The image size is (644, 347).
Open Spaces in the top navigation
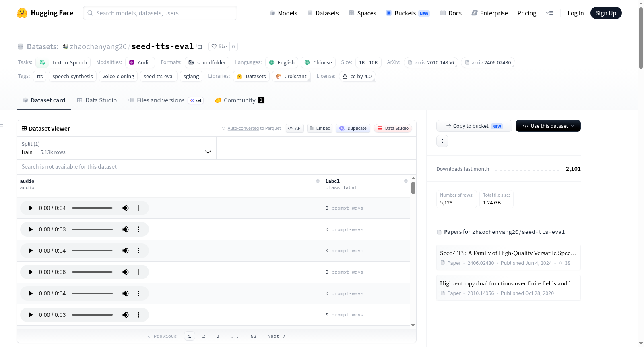pyautogui.click(x=362, y=13)
